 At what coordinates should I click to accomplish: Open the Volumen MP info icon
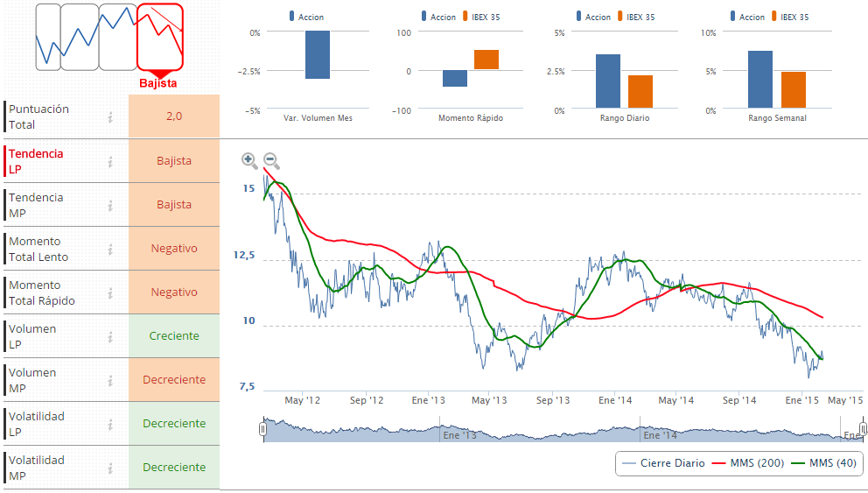[110, 380]
